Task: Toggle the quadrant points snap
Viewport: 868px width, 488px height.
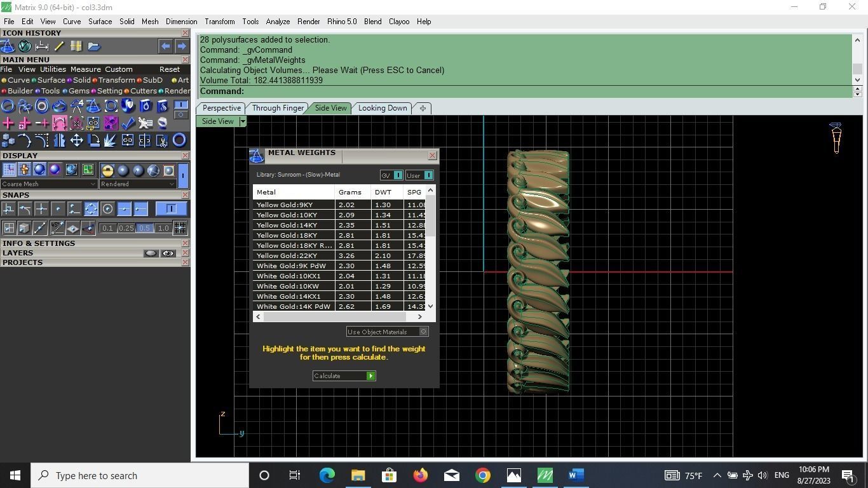Action: [91, 208]
